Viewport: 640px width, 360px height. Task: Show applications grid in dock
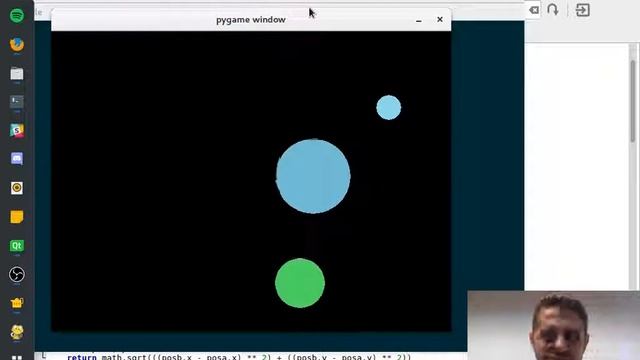(17, 358)
